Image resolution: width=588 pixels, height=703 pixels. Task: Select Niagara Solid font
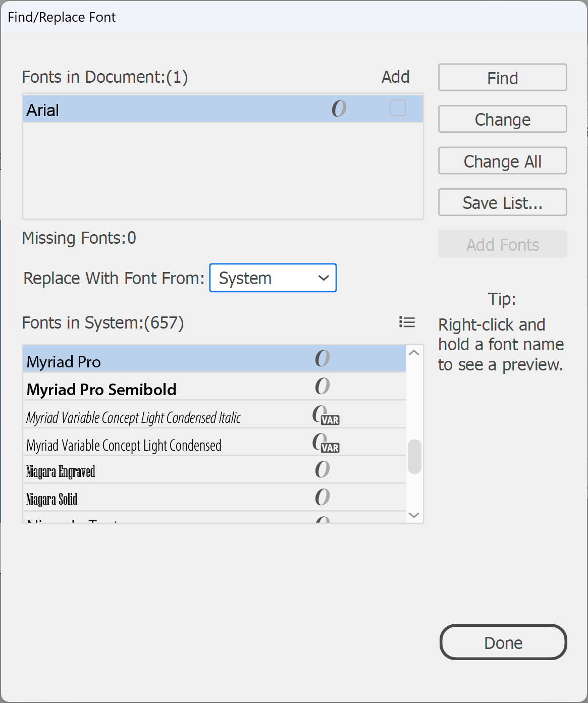(x=215, y=498)
